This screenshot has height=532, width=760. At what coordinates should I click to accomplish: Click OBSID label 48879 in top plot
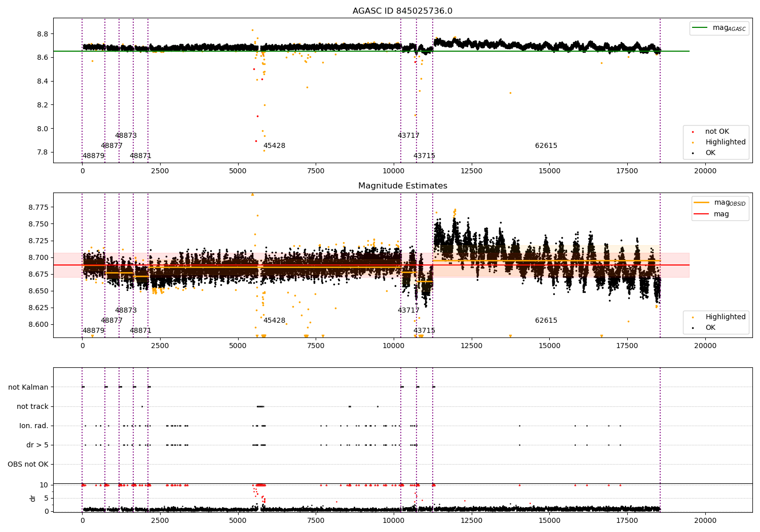[93, 156]
